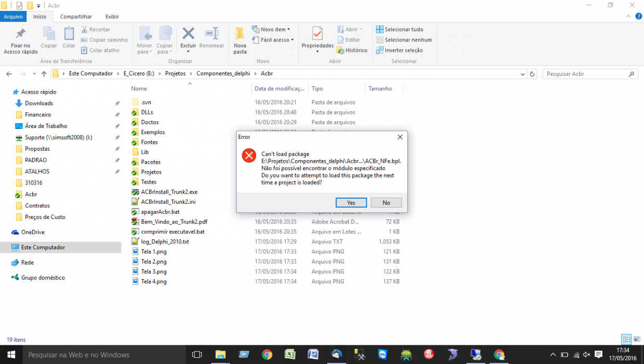Go to Componentes_delphi in the breadcrumb
The width and height of the screenshot is (644, 364).
[x=223, y=74]
